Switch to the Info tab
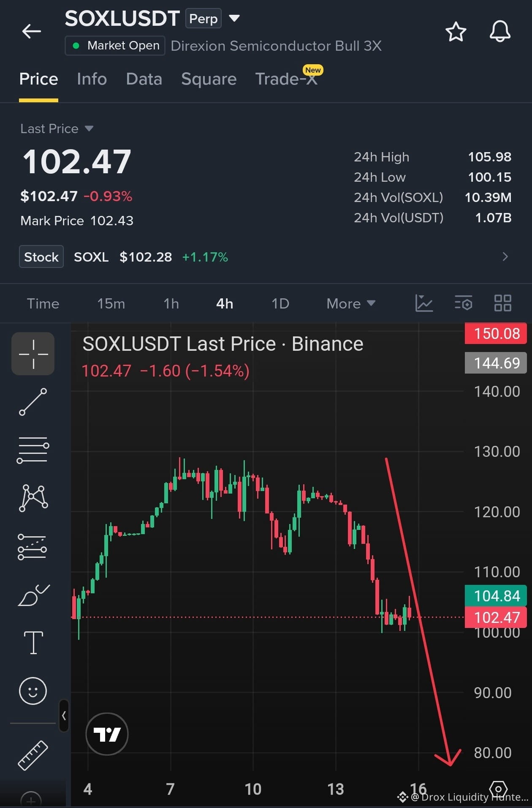The image size is (532, 808). pyautogui.click(x=92, y=79)
